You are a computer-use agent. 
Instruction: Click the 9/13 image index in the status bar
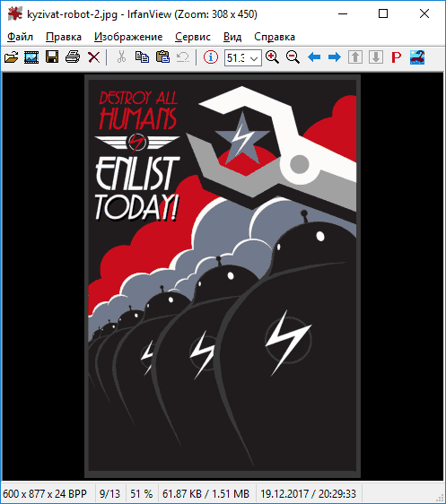tap(110, 493)
